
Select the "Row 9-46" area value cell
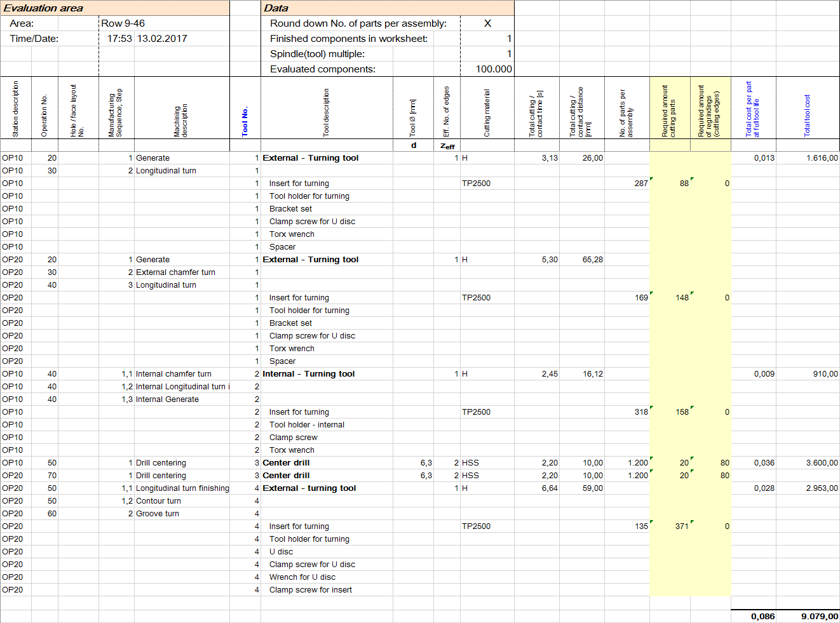(x=123, y=23)
